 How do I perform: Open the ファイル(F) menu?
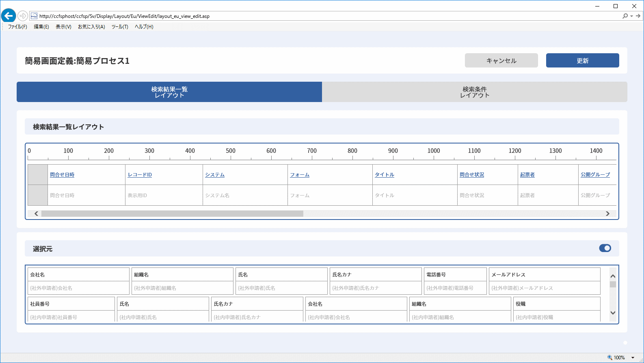(x=17, y=27)
